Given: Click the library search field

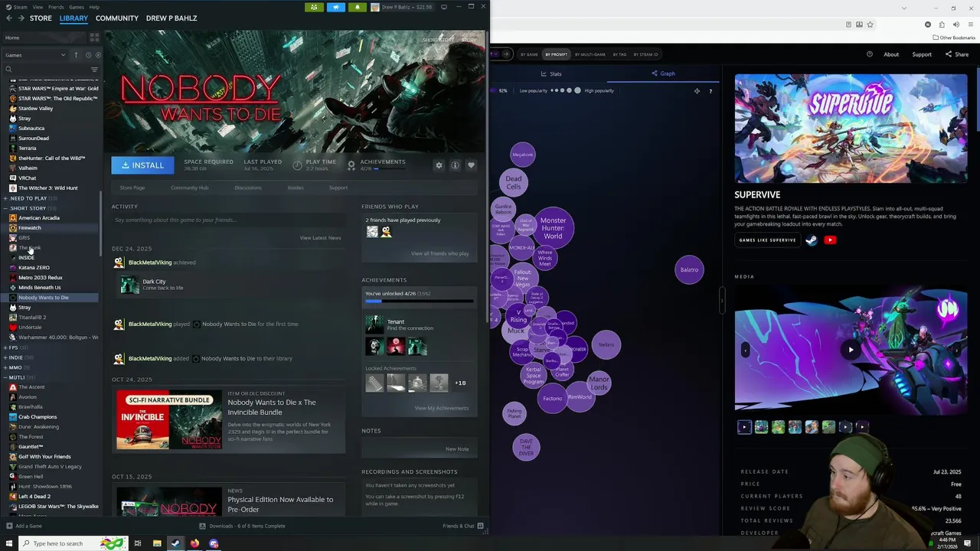Looking at the screenshot, I should [x=46, y=70].
